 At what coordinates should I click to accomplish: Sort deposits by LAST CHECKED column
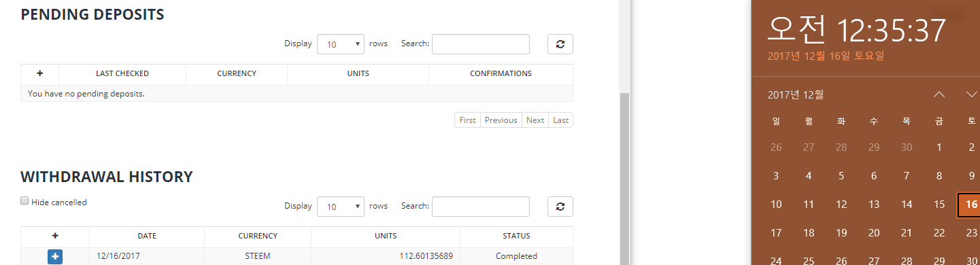pos(122,73)
